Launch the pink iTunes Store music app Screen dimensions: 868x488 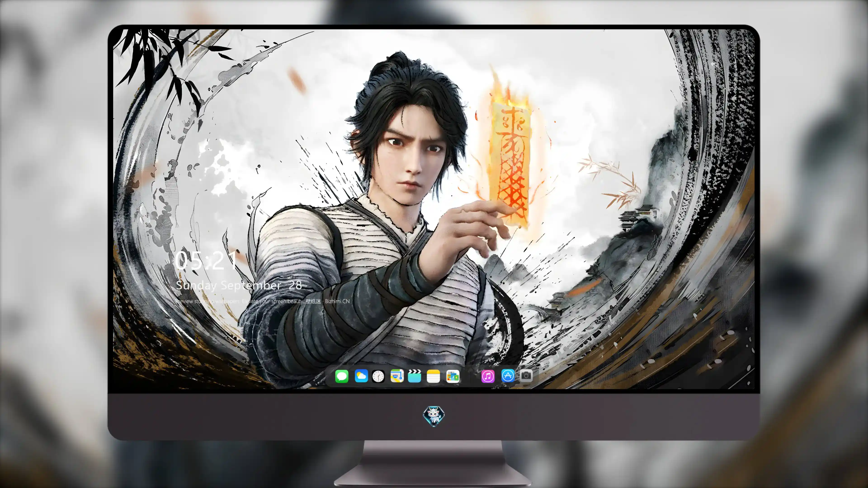488,376
